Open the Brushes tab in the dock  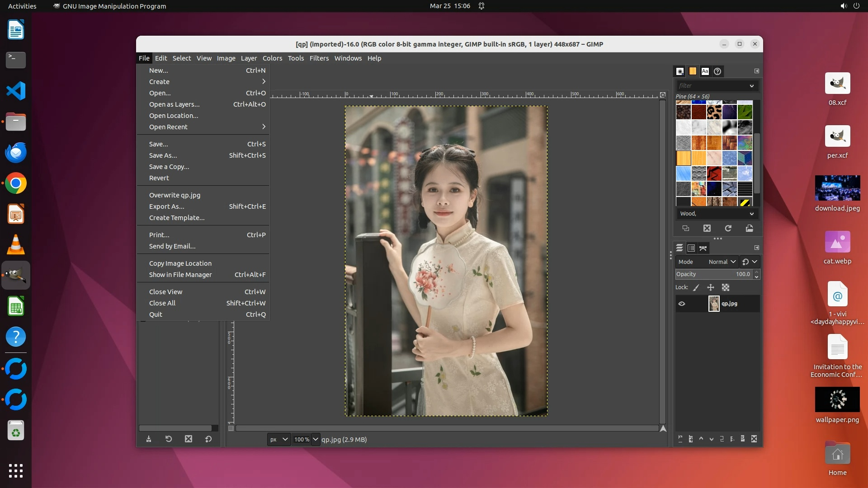point(679,71)
